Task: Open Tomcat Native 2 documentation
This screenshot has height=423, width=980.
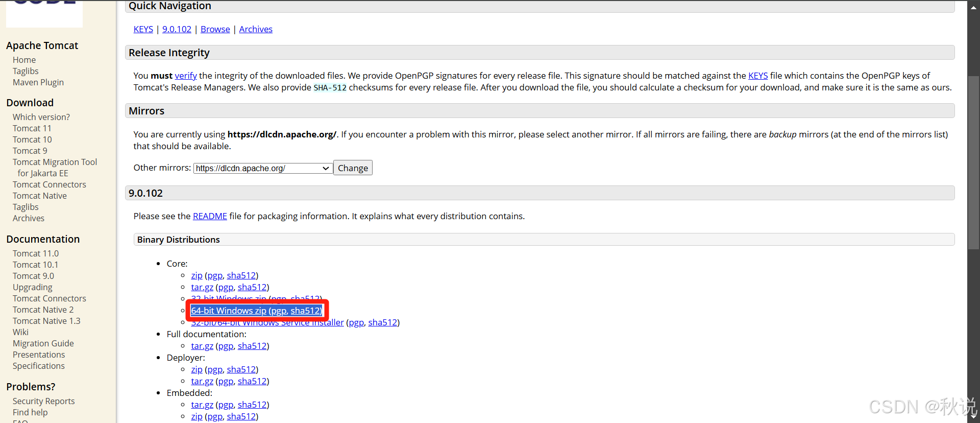Action: [43, 310]
